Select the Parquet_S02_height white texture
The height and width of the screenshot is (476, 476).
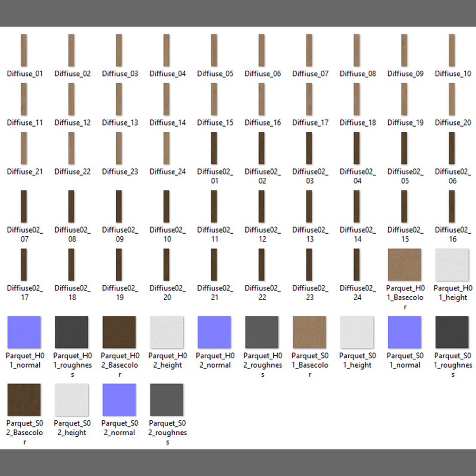71,400
